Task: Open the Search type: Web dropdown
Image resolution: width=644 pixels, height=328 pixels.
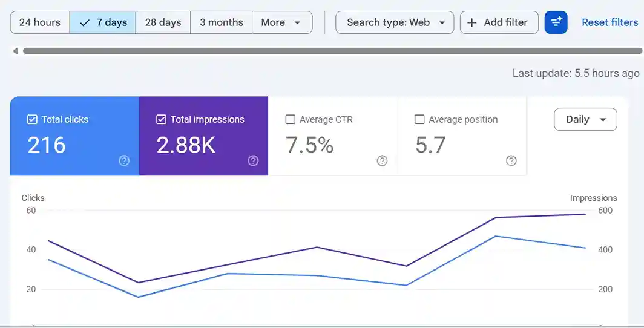Action: pyautogui.click(x=395, y=22)
